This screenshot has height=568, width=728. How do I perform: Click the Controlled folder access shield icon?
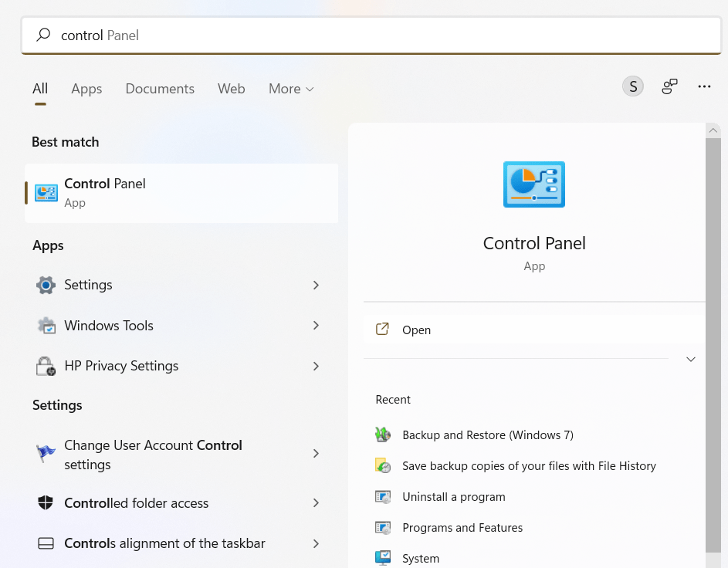(x=46, y=502)
